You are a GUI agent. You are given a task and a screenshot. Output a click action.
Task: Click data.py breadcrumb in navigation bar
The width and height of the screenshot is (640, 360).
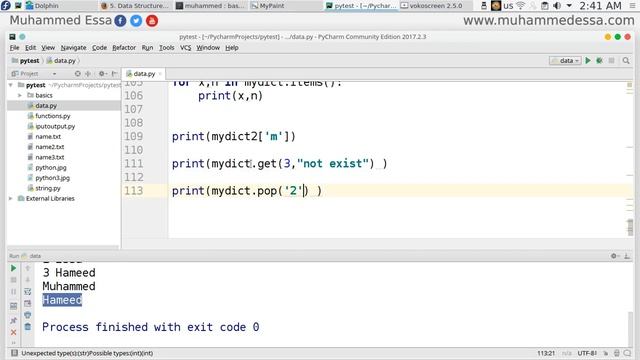point(61,61)
